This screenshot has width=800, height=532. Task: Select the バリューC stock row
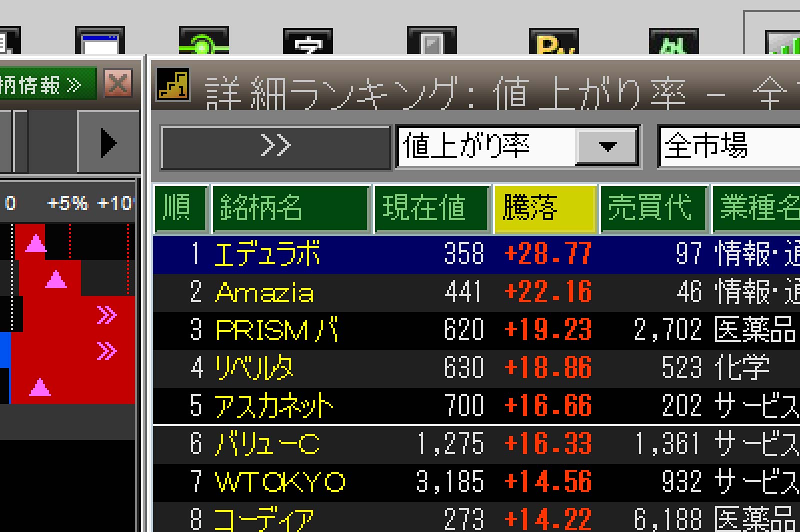(x=476, y=444)
